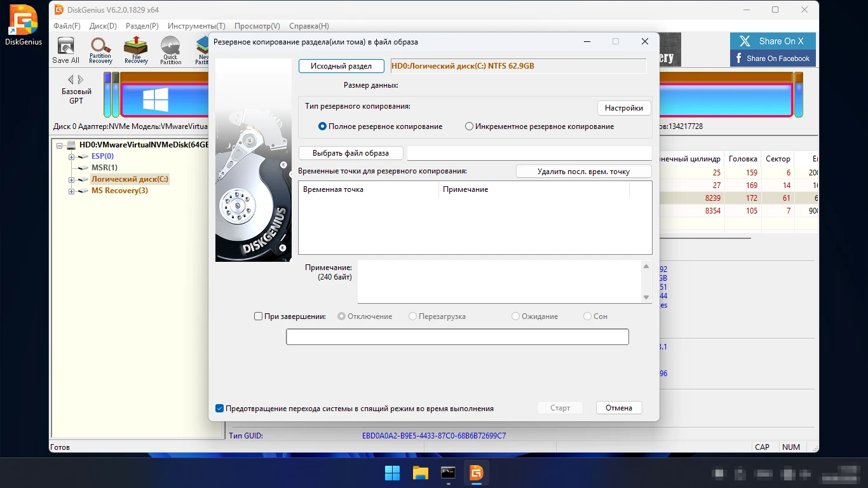Open the Справка(H) menu

coord(309,26)
